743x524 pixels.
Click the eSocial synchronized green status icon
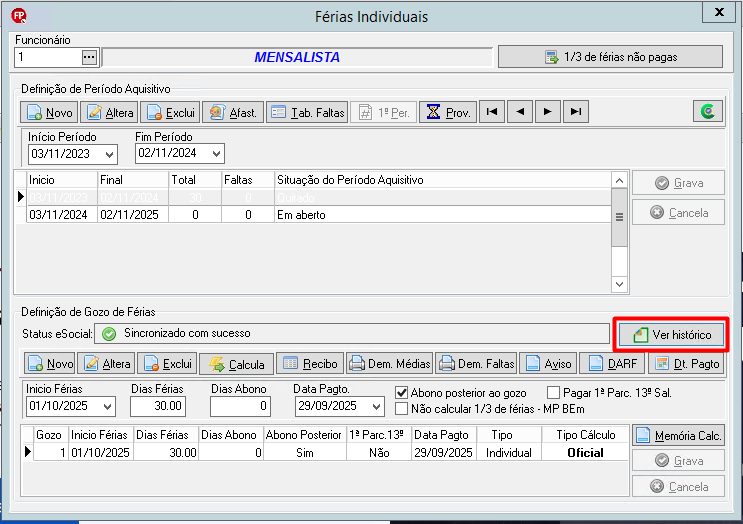(x=109, y=334)
